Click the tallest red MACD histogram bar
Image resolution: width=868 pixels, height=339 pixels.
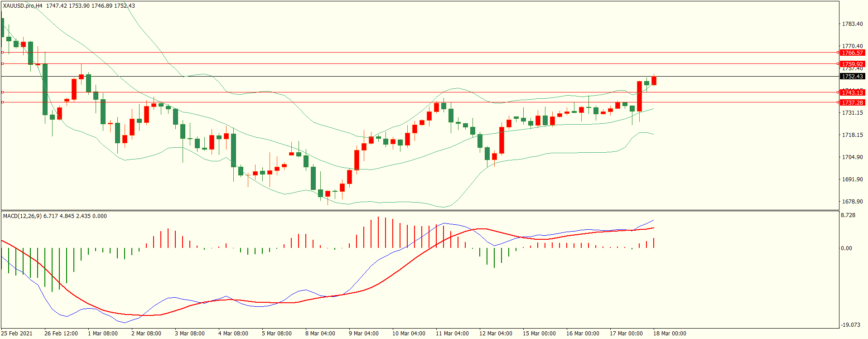(x=378, y=232)
